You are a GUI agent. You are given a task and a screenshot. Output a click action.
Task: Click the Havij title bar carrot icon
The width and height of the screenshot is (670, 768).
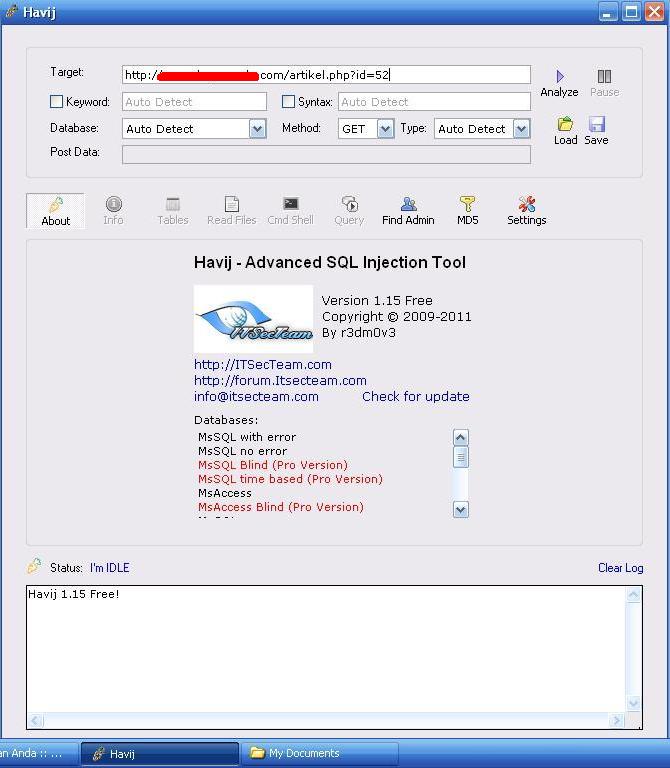[x=12, y=12]
